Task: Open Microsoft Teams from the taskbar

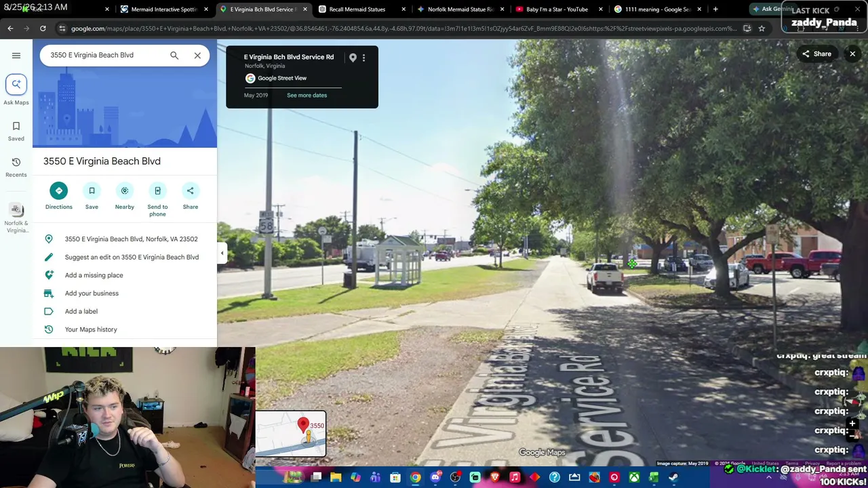Action: point(376,478)
